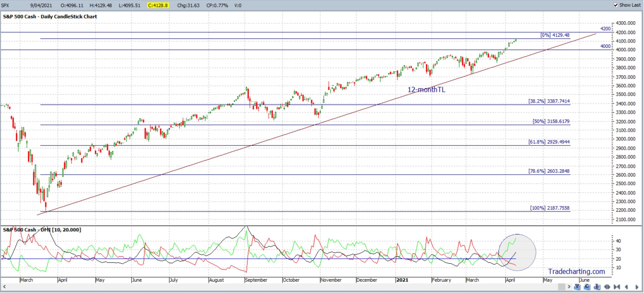The image size is (644, 293).
Task: Open the Tradecharting.com text
Action: 577,271
